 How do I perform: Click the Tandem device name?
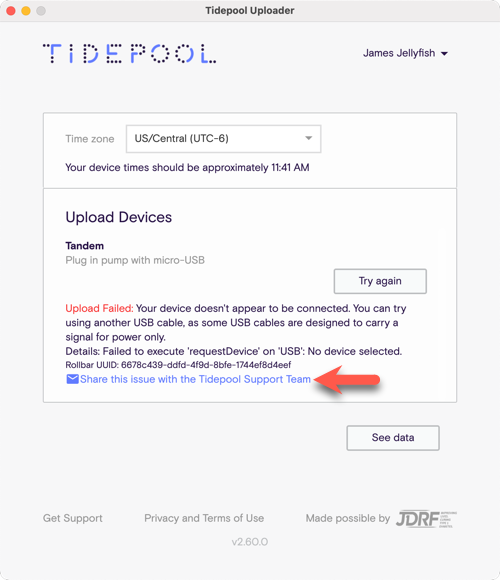tap(85, 246)
